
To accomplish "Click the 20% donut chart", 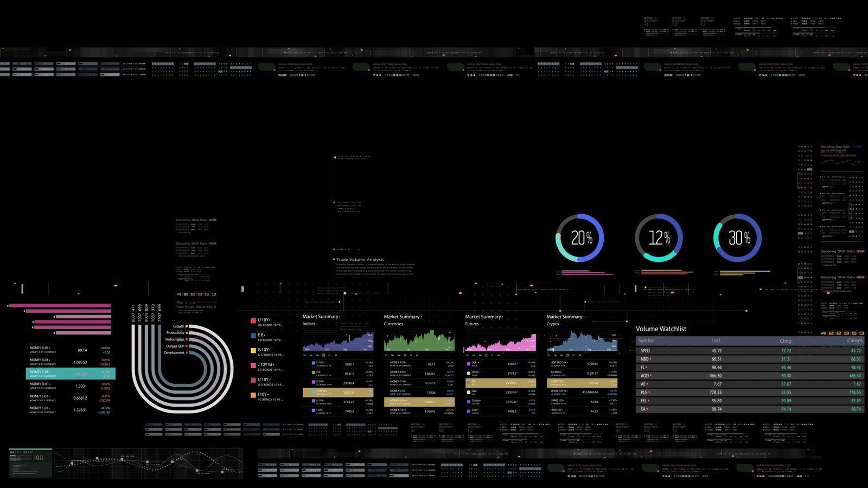I will [580, 238].
